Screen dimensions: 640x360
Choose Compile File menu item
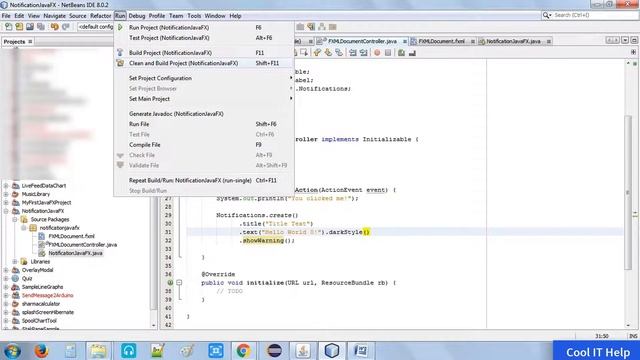[x=203, y=145]
